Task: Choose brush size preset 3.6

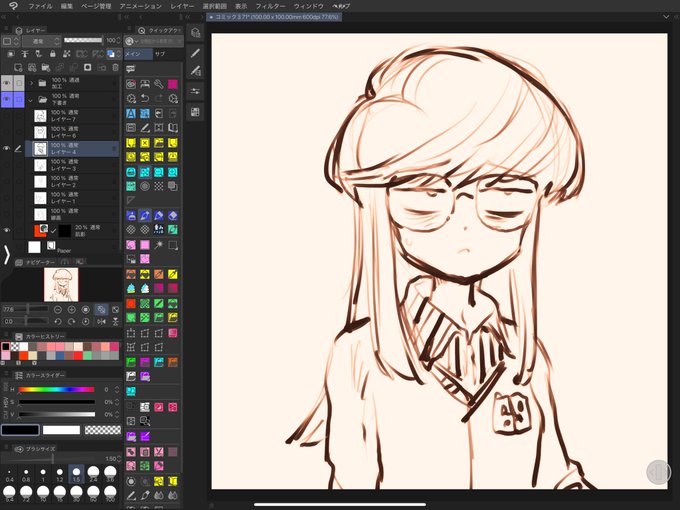Action: coord(110,474)
